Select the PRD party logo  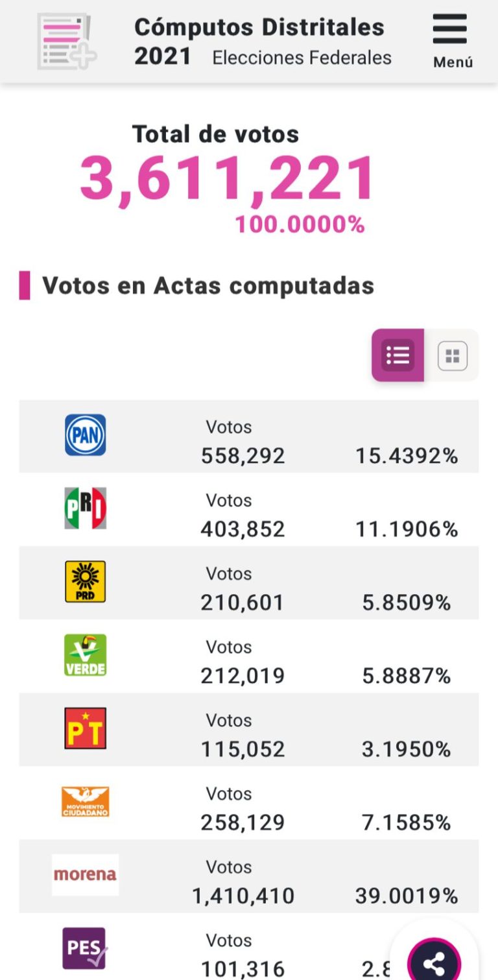tap(85, 582)
